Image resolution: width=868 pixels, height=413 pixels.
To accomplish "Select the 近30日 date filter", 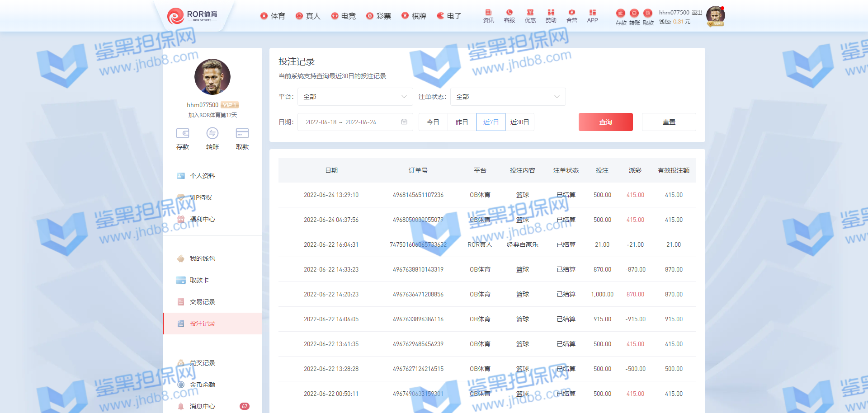I will coord(519,122).
